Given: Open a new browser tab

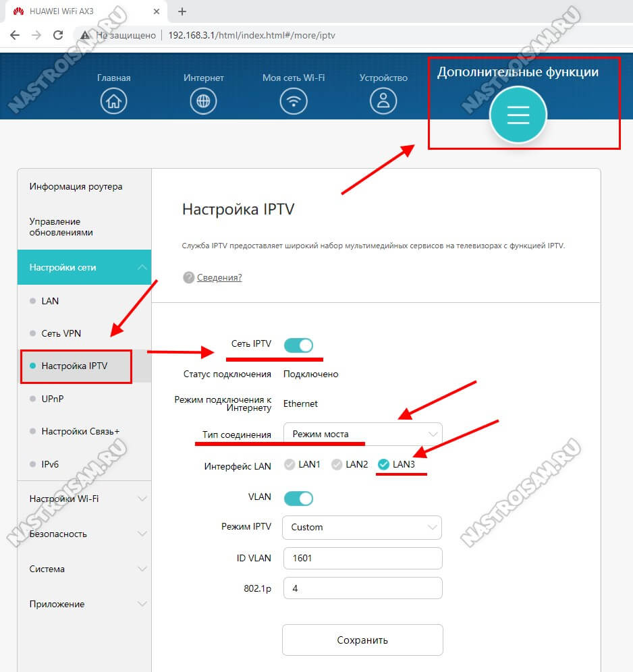Looking at the screenshot, I should point(182,11).
